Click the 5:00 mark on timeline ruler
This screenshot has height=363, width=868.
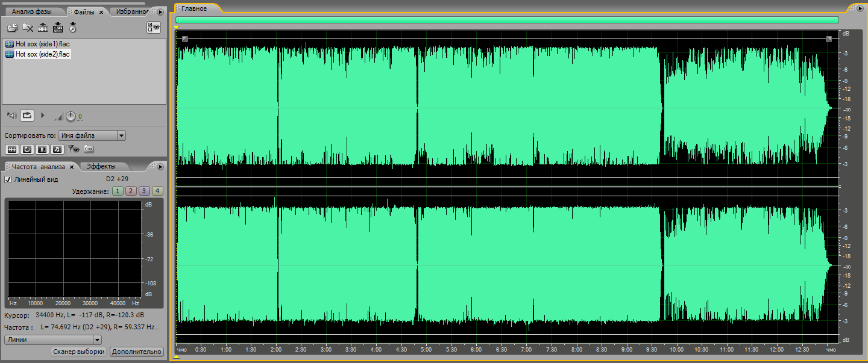(x=426, y=349)
